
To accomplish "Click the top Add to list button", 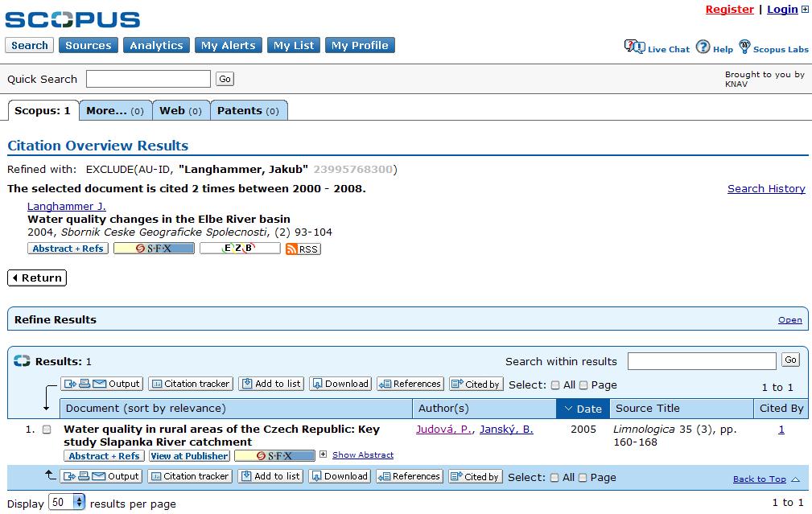I will tap(271, 384).
